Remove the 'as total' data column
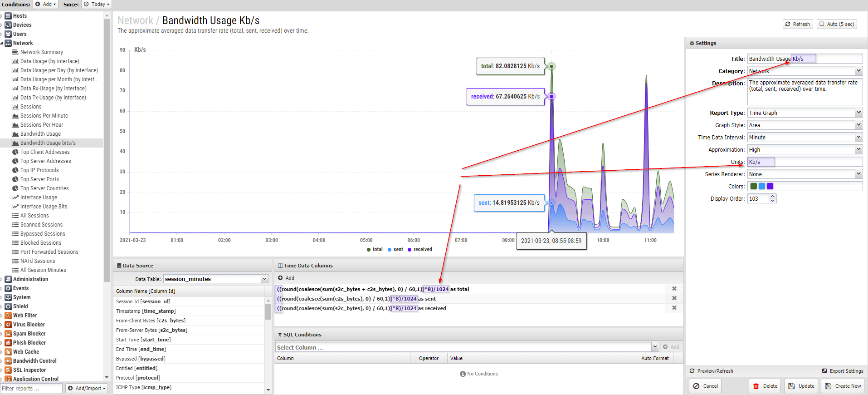Image resolution: width=868 pixels, height=395 pixels. (x=674, y=289)
